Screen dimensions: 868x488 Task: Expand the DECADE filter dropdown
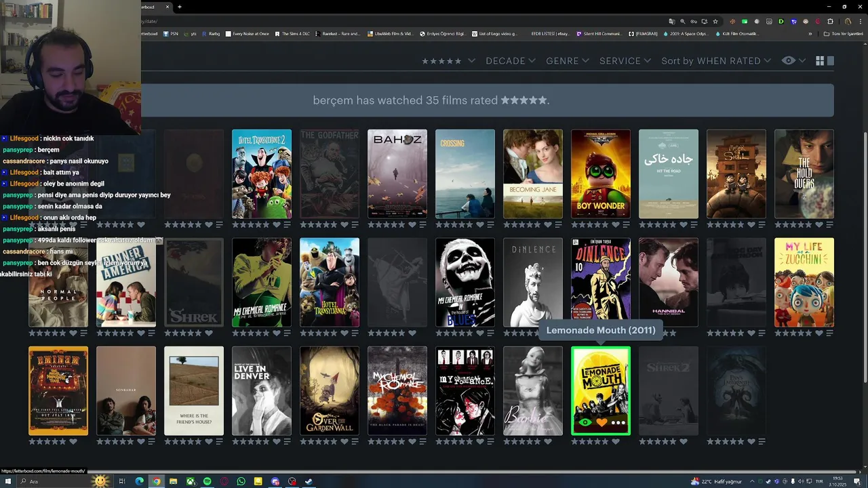click(x=511, y=61)
